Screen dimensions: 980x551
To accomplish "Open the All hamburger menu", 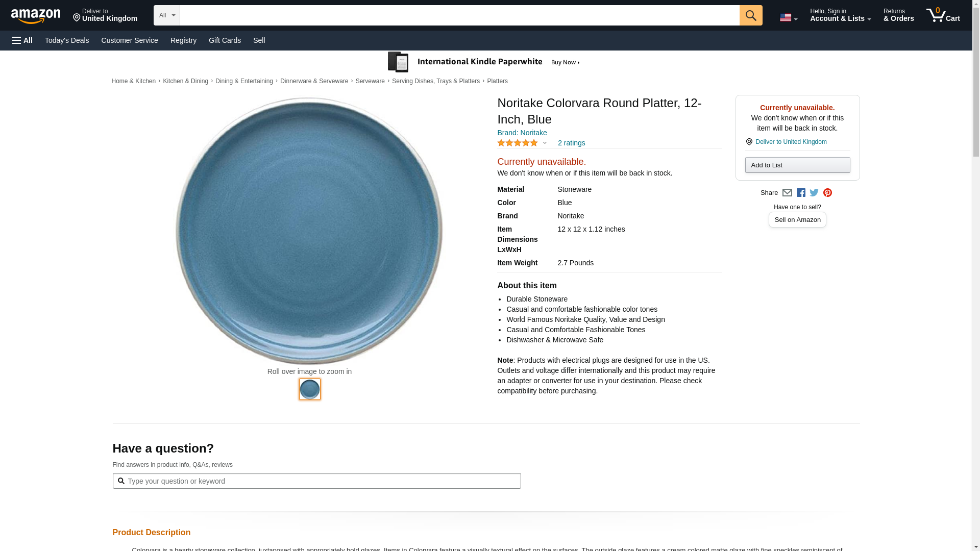I will (22, 40).
